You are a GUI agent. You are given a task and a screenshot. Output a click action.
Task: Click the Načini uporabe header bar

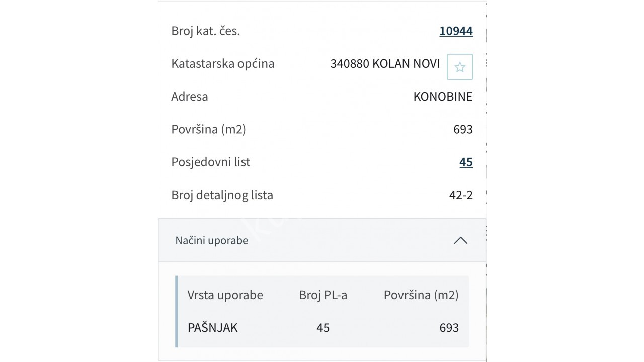322,240
